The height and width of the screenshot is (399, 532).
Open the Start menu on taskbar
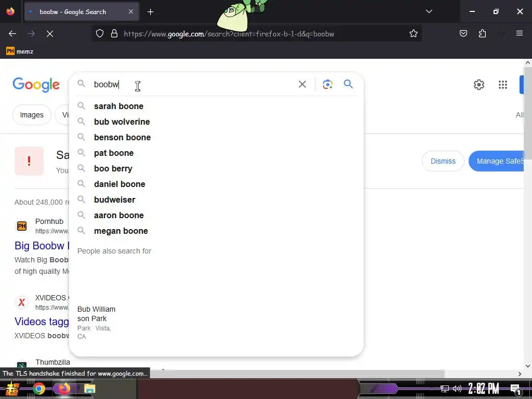pos(12,389)
